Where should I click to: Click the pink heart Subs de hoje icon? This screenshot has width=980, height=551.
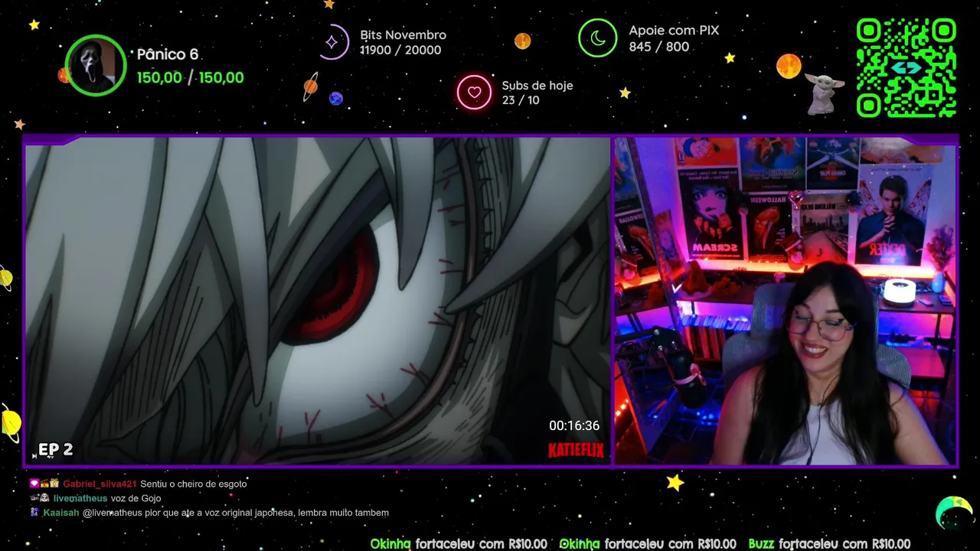[x=474, y=93]
